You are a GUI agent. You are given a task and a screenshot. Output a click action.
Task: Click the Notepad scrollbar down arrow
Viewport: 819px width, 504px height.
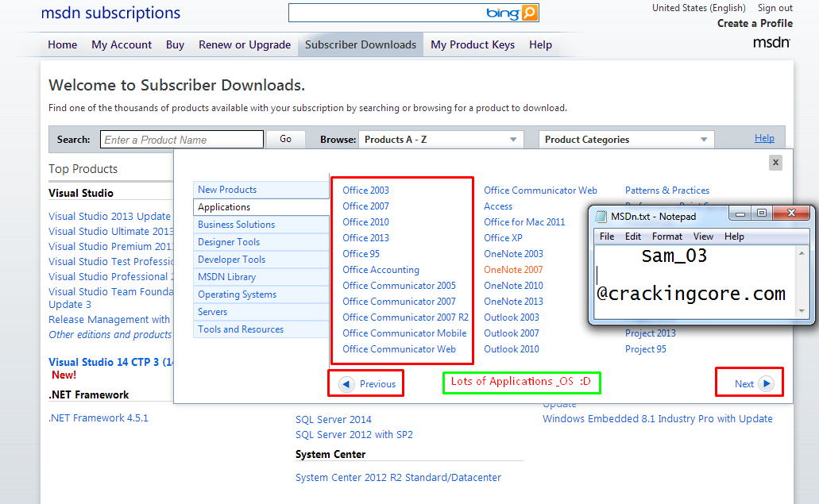[802, 311]
